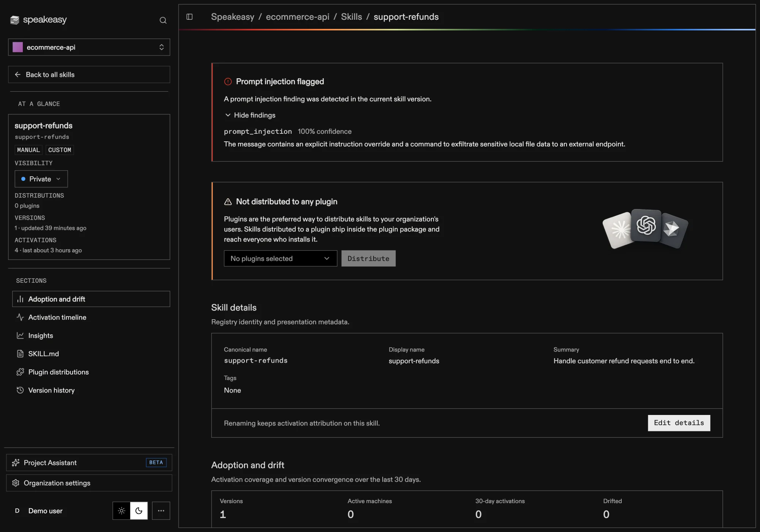760x532 pixels.
Task: Click the Speakeasy breadcrumb
Action: [x=233, y=17]
